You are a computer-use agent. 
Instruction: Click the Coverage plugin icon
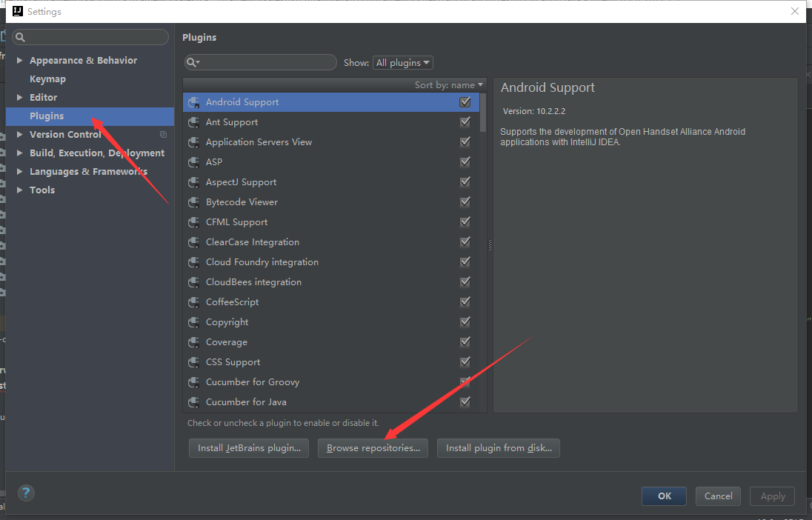click(x=193, y=342)
